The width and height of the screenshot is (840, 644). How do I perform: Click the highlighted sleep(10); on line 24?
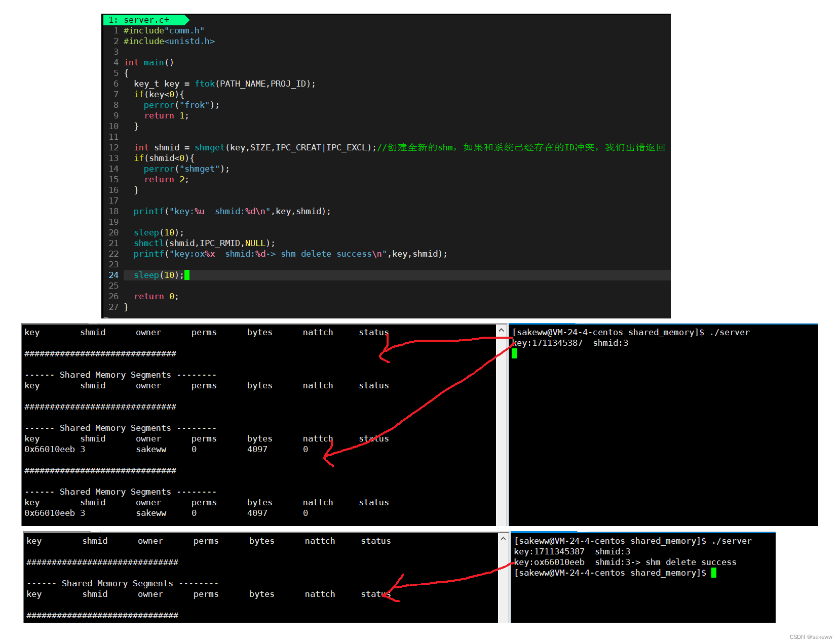coord(159,275)
